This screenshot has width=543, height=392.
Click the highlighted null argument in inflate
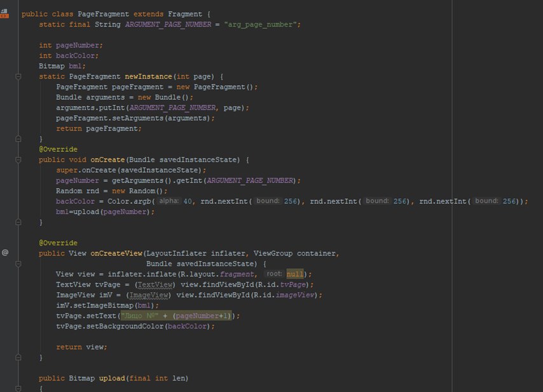(x=294, y=274)
